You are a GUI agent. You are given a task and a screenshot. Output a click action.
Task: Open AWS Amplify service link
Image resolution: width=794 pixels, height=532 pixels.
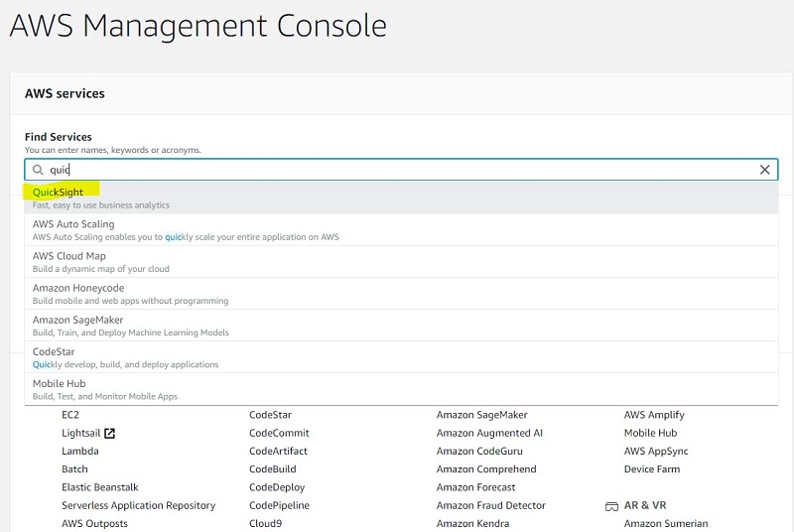(x=654, y=415)
